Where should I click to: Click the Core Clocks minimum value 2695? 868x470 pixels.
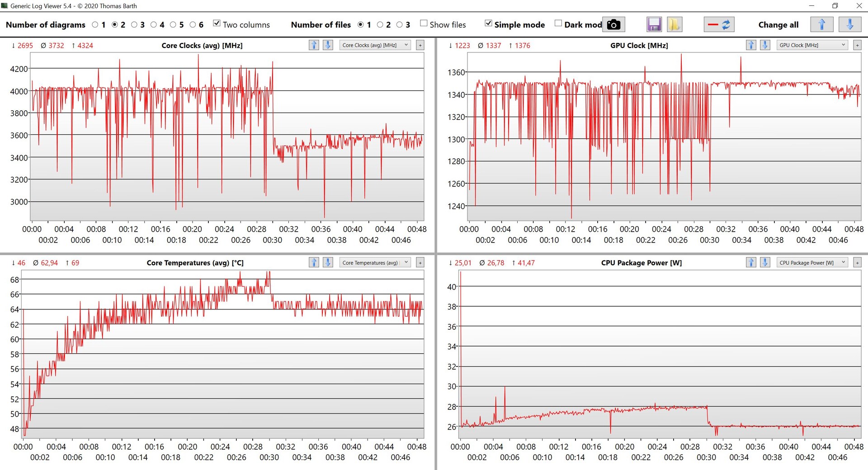click(25, 46)
